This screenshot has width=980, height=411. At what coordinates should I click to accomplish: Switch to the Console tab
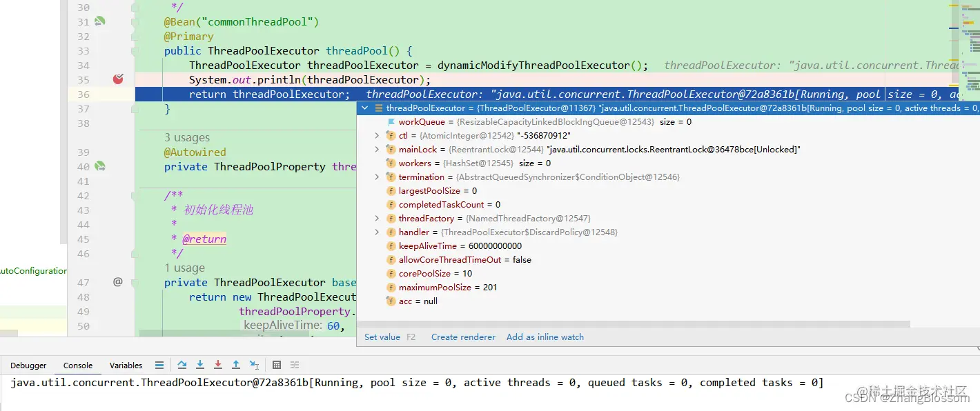[x=78, y=365]
